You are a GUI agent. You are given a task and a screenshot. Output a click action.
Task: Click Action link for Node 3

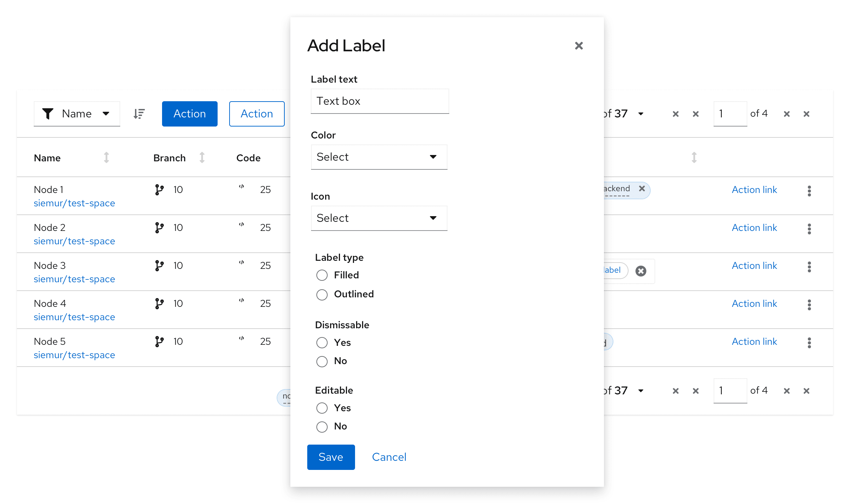click(754, 266)
